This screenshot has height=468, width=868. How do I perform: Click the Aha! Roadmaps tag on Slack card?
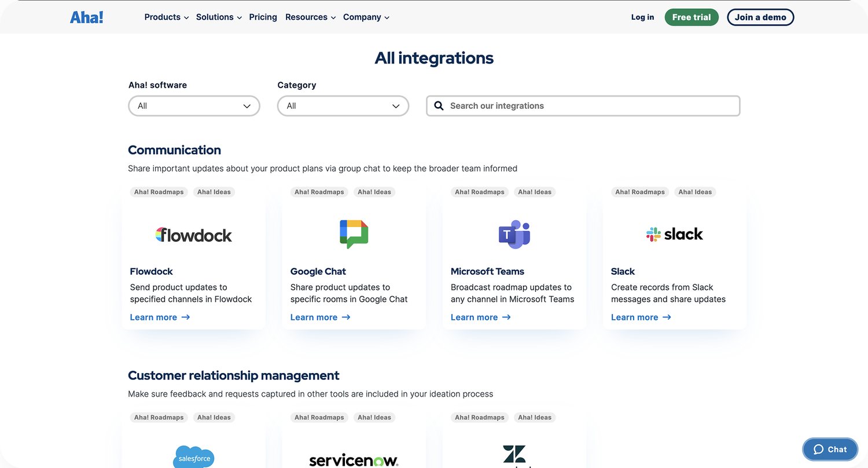click(639, 192)
